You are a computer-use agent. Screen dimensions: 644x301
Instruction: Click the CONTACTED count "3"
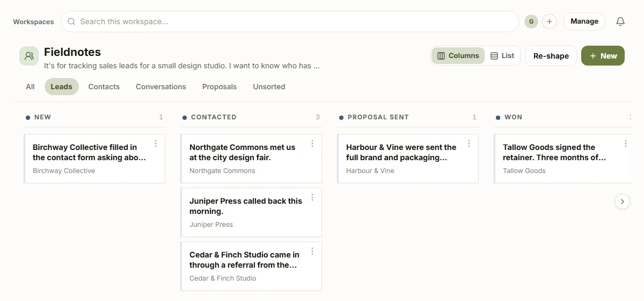point(318,117)
